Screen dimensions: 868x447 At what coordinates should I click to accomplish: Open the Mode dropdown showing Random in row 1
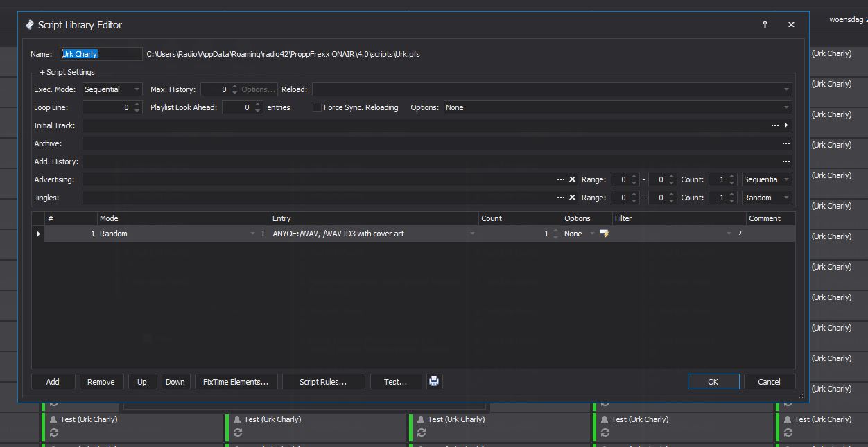tap(252, 234)
